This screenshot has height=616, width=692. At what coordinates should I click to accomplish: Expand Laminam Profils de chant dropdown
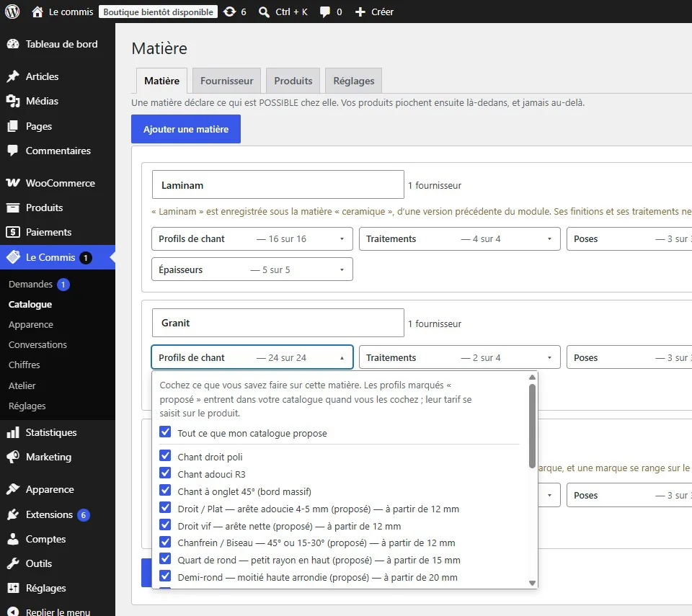tap(252, 238)
